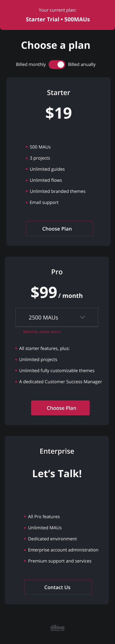The width and height of the screenshot is (115, 644).
Task: Click the chevron arrow in the MAUs selector
Action: pos(82,317)
